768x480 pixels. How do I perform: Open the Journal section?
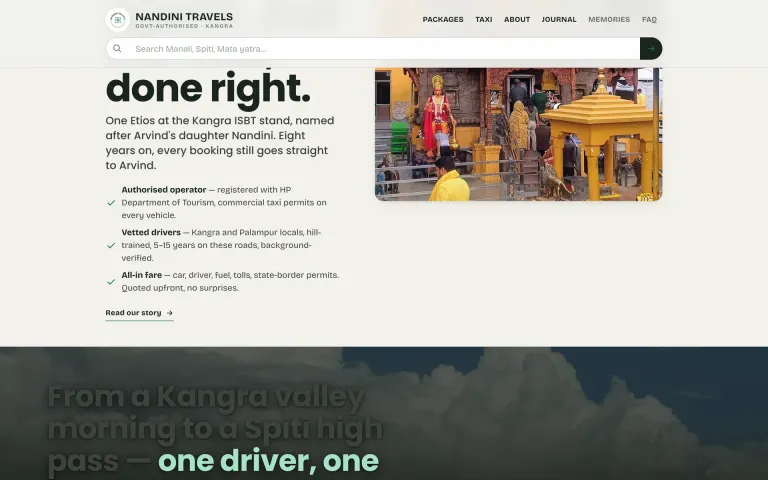point(559,20)
